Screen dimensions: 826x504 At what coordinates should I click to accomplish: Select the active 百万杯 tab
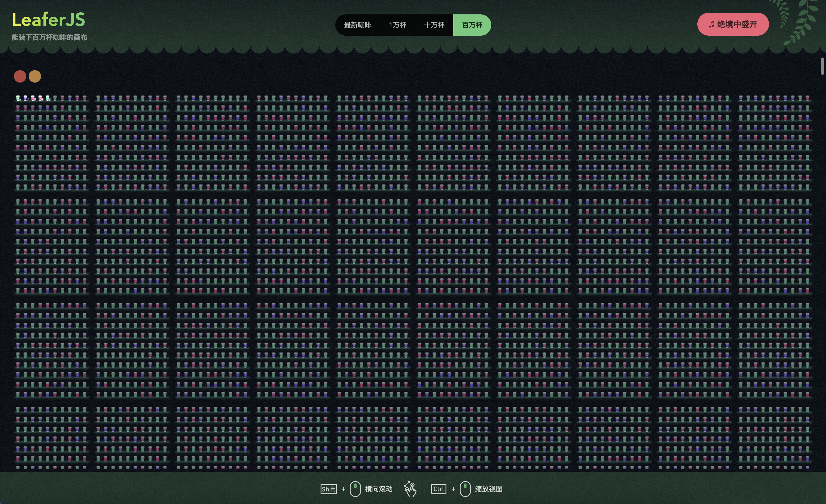472,25
